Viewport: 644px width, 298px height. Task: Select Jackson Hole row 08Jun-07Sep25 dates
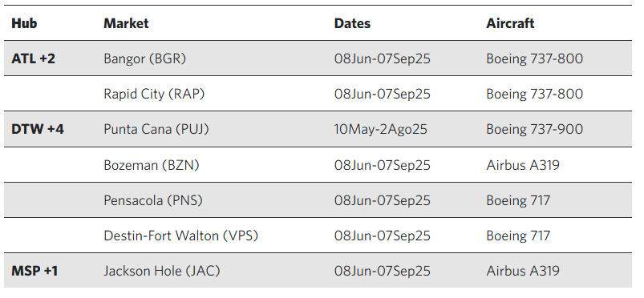(383, 271)
